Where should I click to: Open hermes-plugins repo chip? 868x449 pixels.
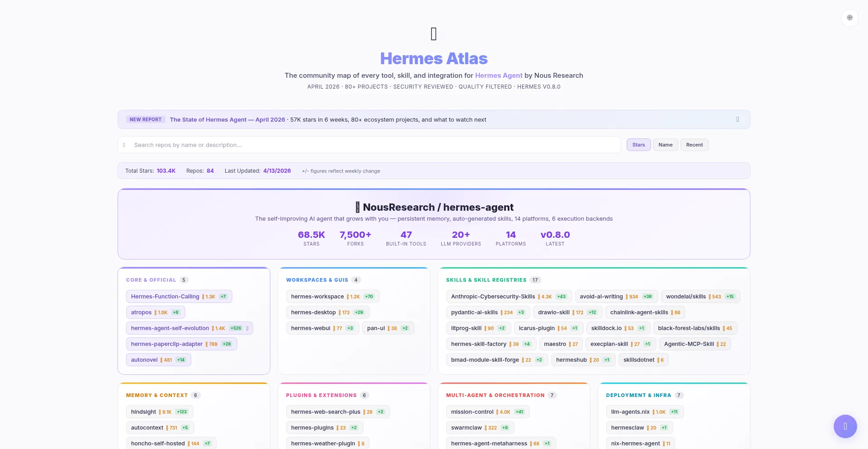325,428
